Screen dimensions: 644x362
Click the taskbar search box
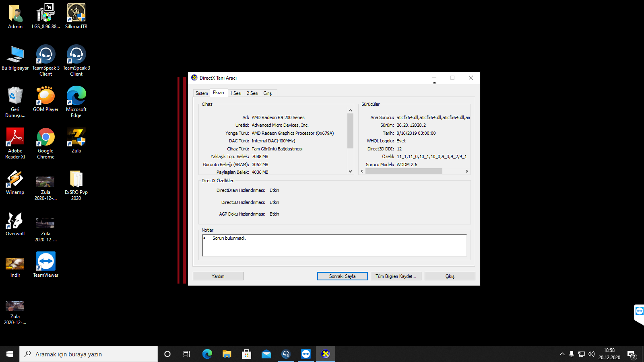click(89, 354)
